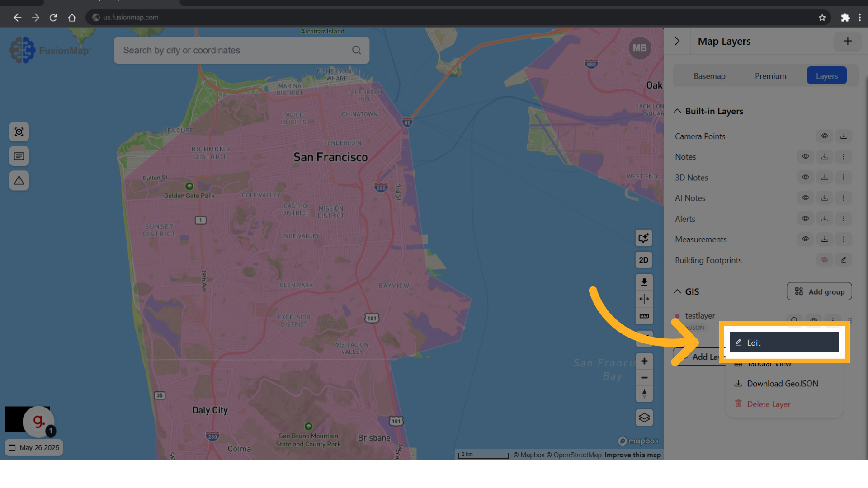Open more options for 3D Notes layer

844,178
